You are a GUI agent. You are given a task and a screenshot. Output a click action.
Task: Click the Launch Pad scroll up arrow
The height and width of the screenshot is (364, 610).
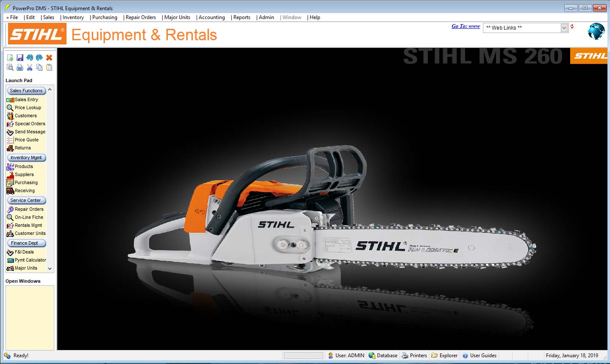[50, 90]
